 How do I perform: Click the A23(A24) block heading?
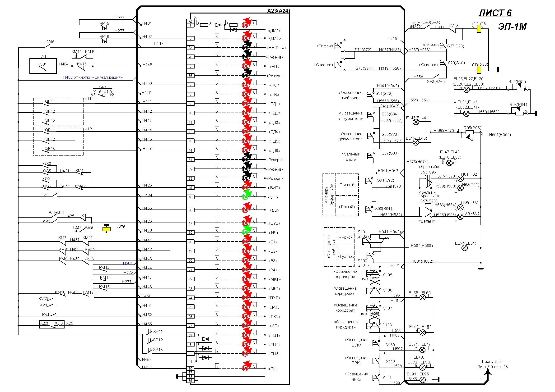pos(279,11)
